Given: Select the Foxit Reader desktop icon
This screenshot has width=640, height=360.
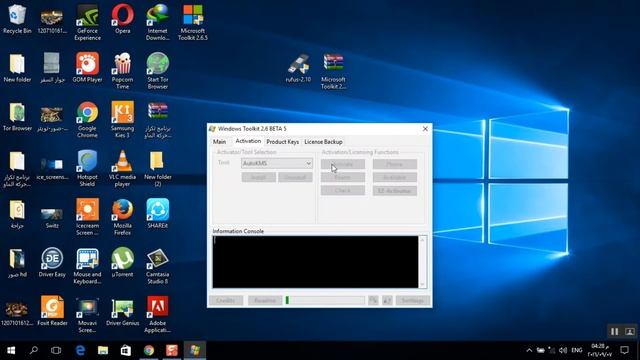Looking at the screenshot, I should coord(52,311).
